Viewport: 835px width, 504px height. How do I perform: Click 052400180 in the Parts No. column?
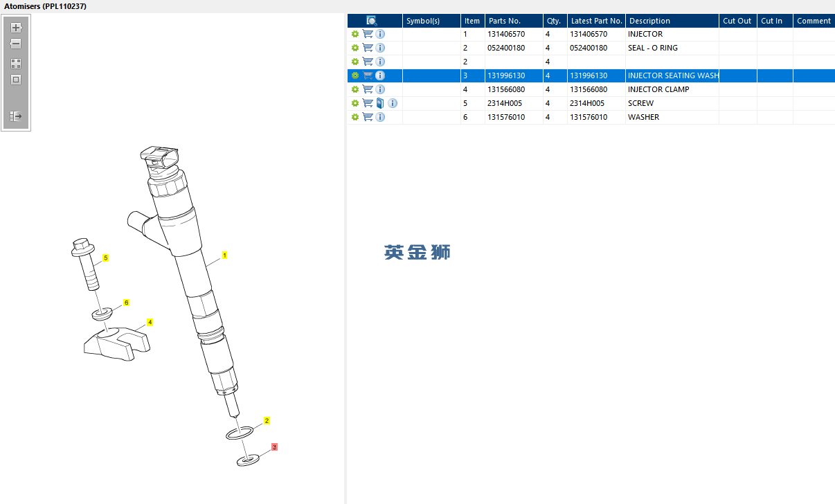coord(506,48)
